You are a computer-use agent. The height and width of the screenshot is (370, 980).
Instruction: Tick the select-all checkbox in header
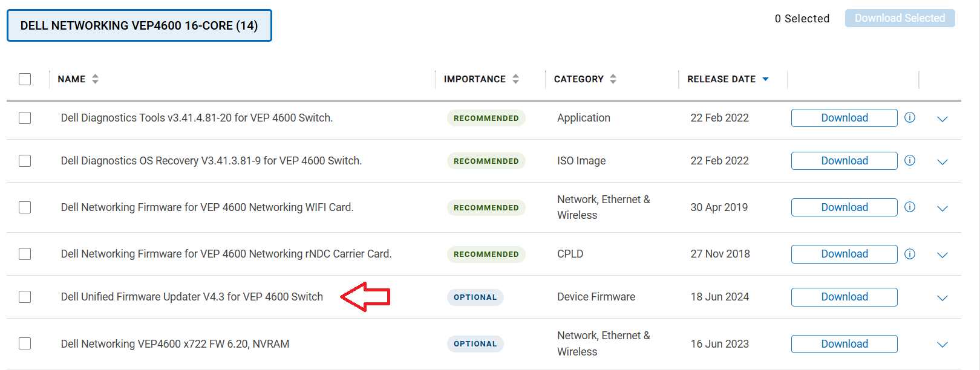tap(25, 79)
